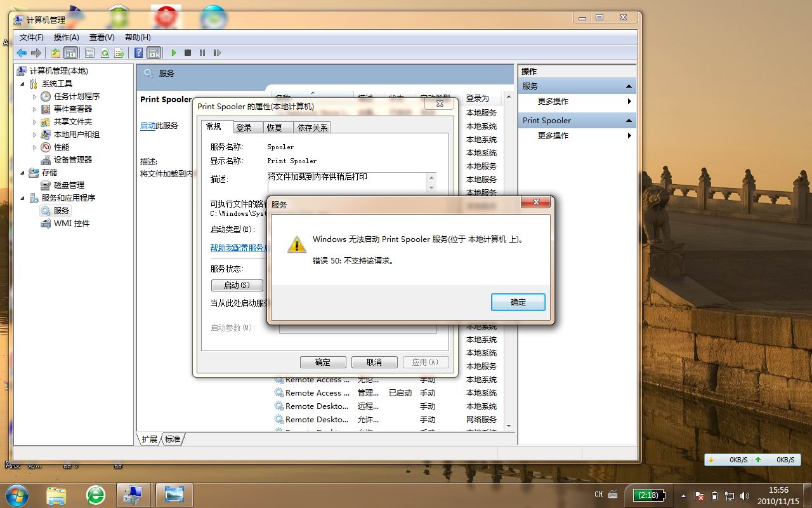This screenshot has width=812, height=508.
Task: Select 磁盘管理 in the console tree
Action: tap(69, 185)
